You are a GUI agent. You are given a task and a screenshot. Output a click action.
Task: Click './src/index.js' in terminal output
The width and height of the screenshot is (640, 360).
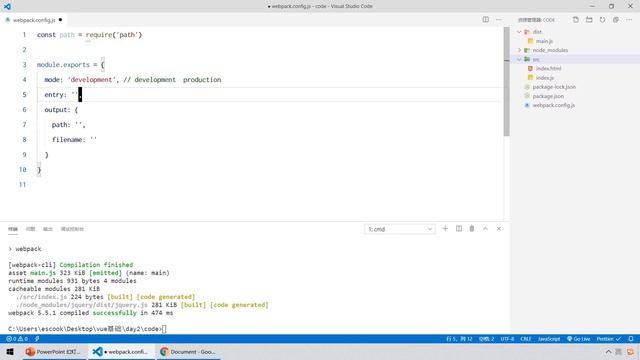[x=41, y=297]
